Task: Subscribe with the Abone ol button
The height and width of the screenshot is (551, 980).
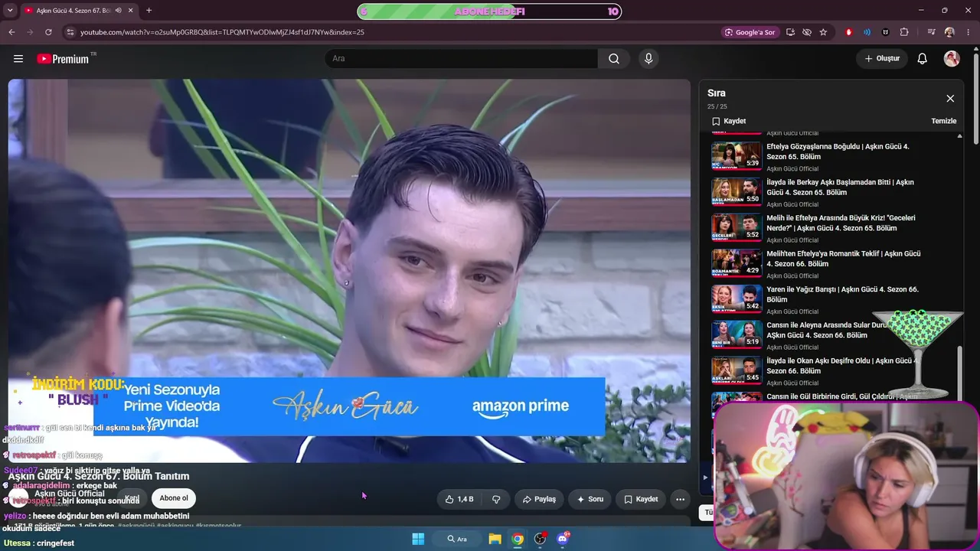Action: (174, 498)
